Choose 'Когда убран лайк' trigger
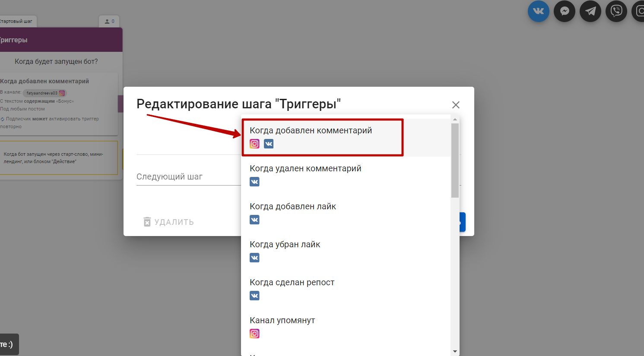The height and width of the screenshot is (356, 644). click(285, 245)
